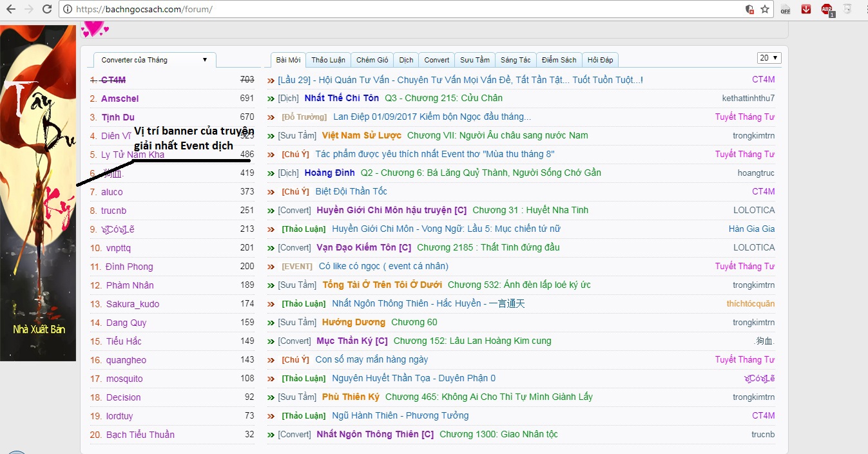Open the Biệt Đội Thần Tốc thread
Viewport: 868px width, 454px height.
(351, 191)
